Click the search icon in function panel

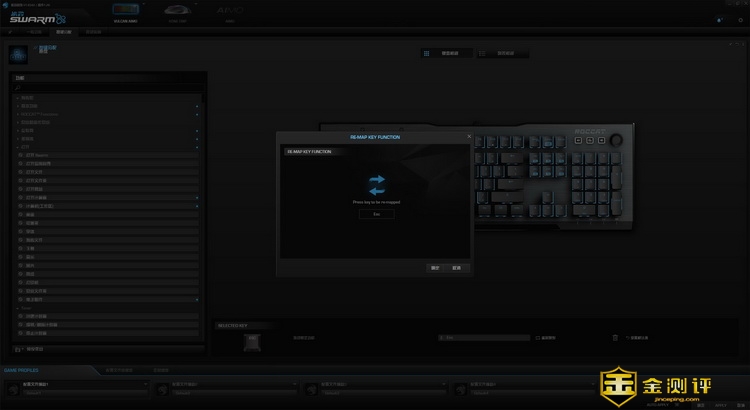pyautogui.click(x=18, y=88)
